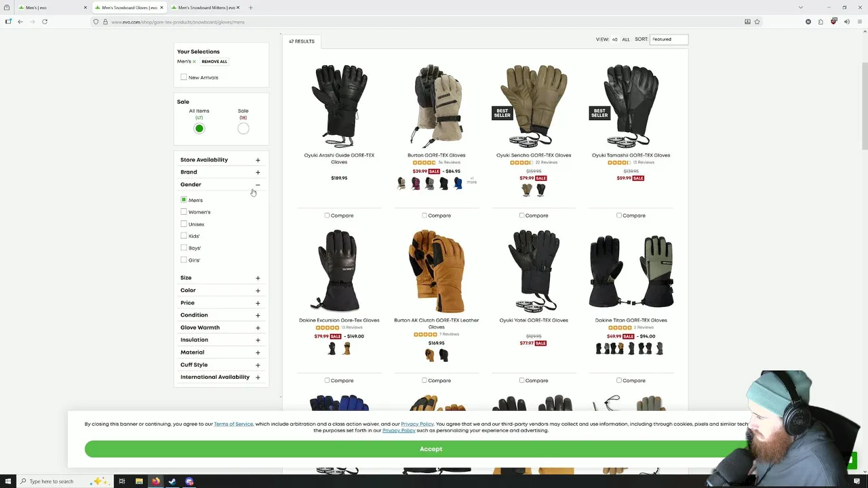Check the Boys' gender filter

(184, 248)
